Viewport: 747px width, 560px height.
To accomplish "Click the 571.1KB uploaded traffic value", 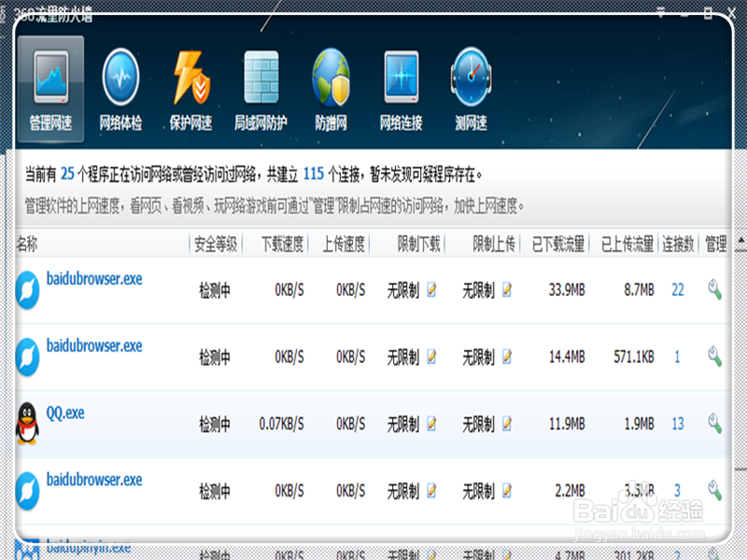I will (x=634, y=357).
